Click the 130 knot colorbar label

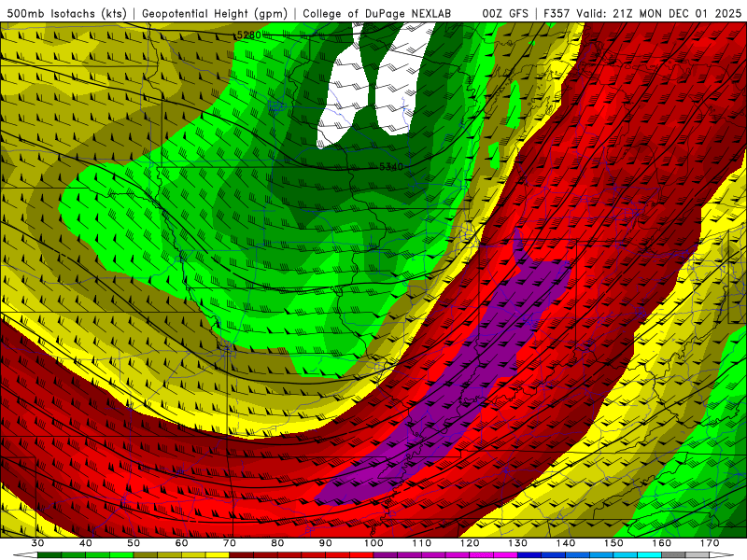point(518,543)
